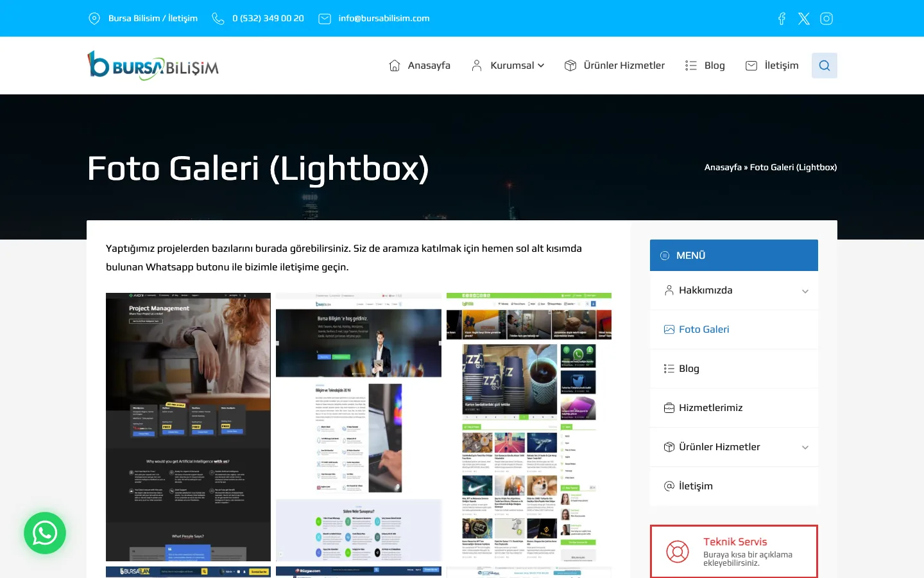Click the Foto Galeri (Lightbox) page heading

(x=258, y=168)
